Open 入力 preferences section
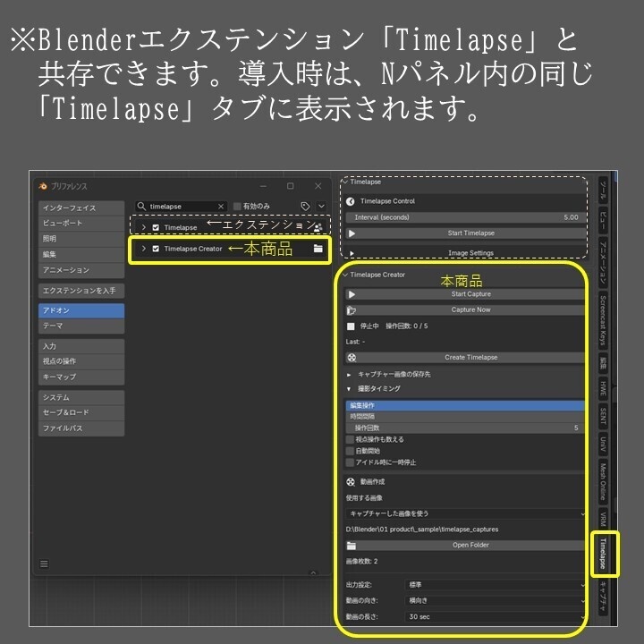 point(81,346)
